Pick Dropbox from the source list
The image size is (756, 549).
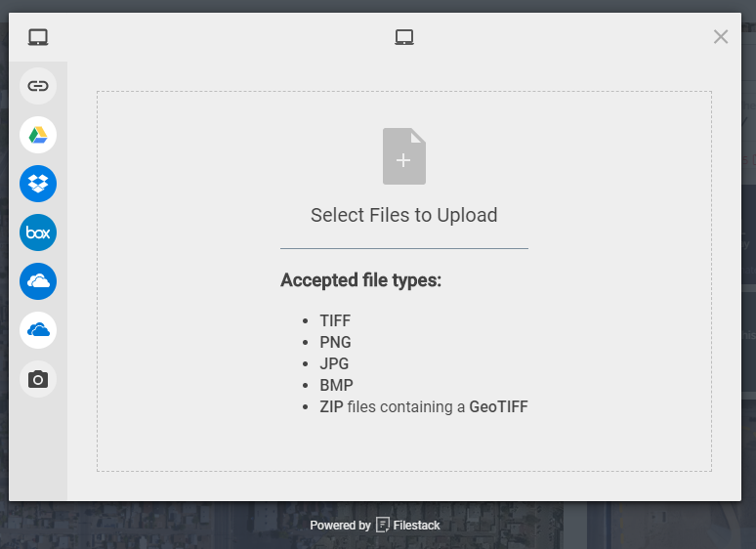[38, 184]
